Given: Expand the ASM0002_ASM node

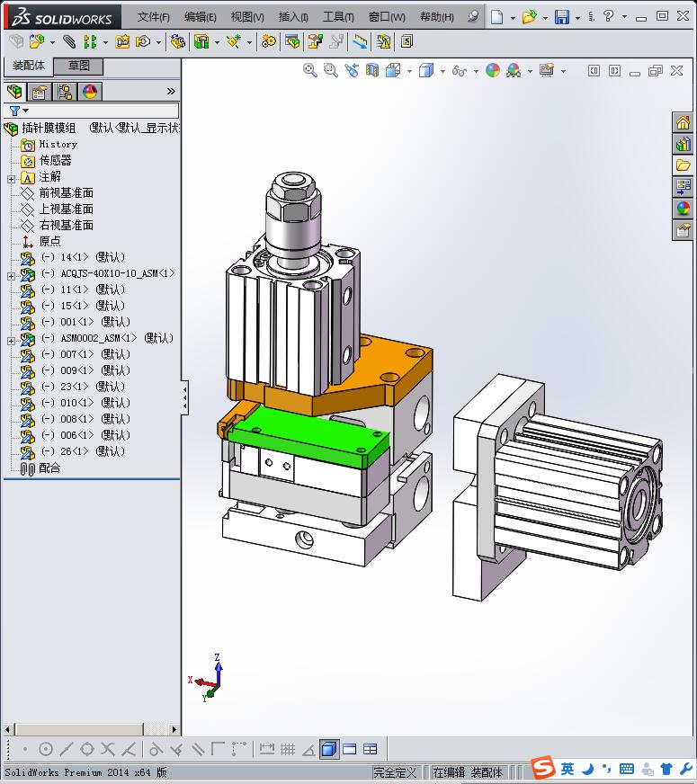Looking at the screenshot, I should [x=11, y=341].
